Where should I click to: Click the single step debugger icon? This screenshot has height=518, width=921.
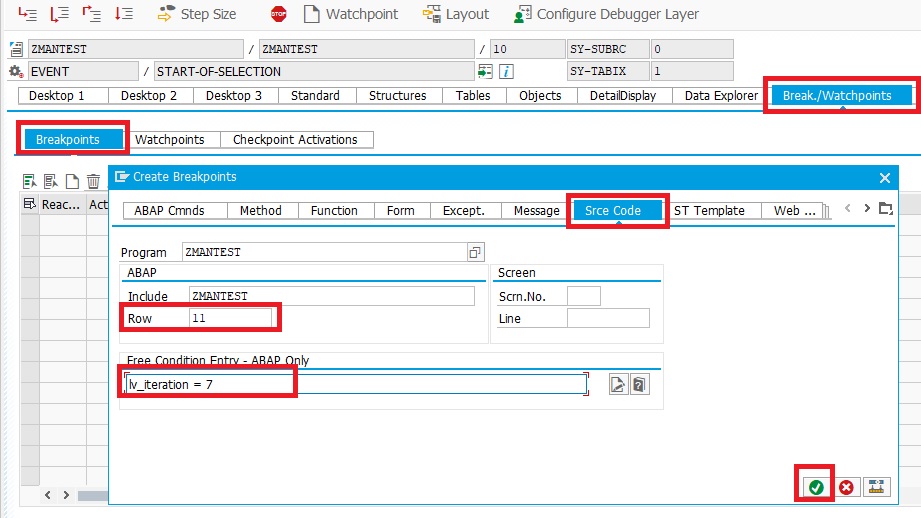point(27,13)
